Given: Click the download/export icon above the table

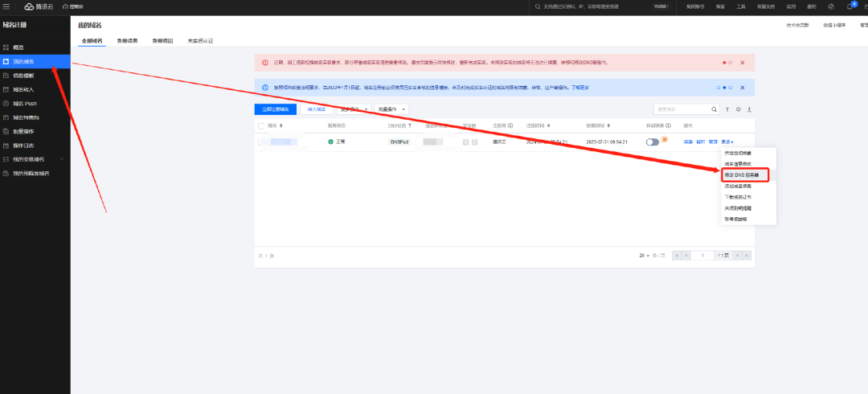Looking at the screenshot, I should pos(749,109).
